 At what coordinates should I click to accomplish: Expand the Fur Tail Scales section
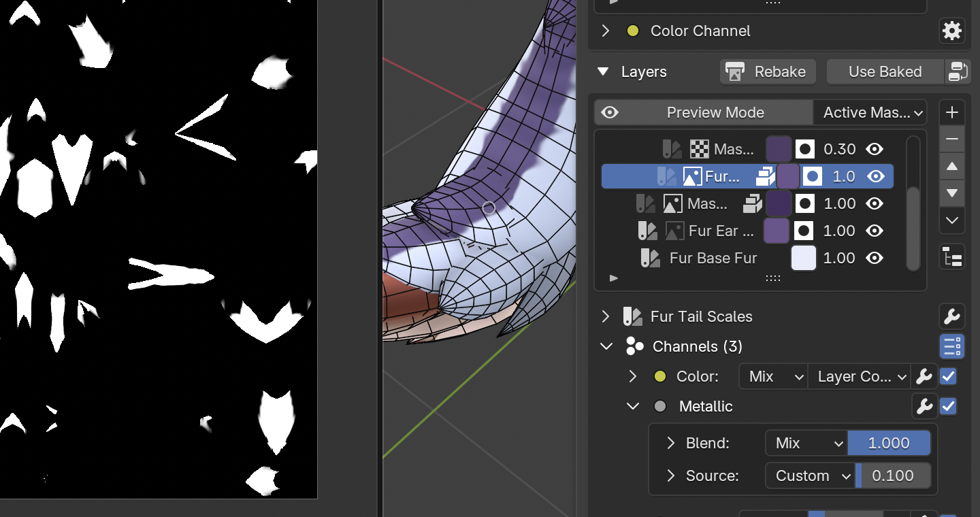coord(605,316)
